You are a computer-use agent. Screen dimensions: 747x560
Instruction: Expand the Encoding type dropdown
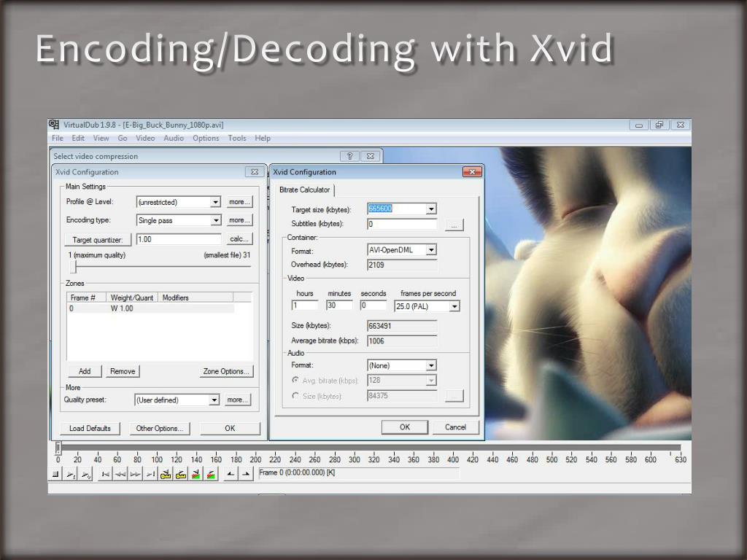(216, 220)
